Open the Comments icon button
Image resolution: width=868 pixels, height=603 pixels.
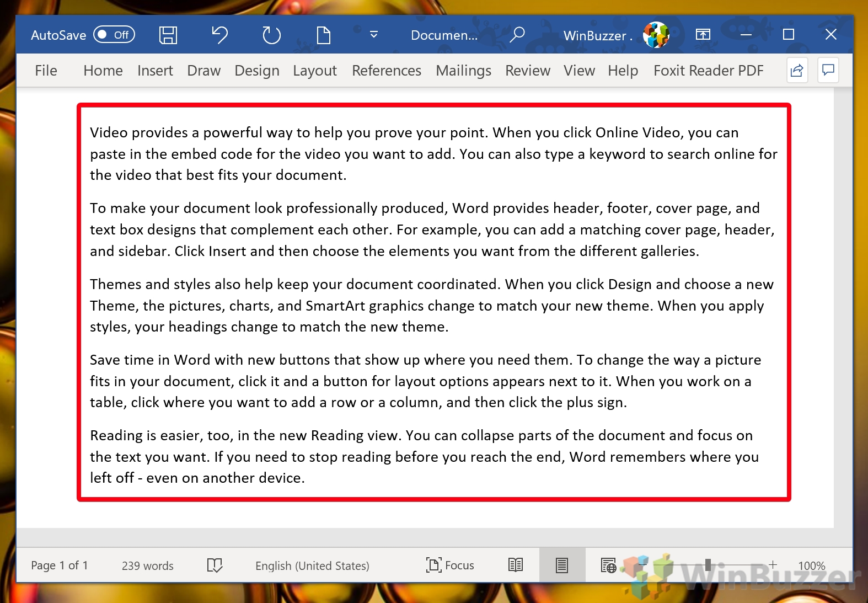[828, 71]
